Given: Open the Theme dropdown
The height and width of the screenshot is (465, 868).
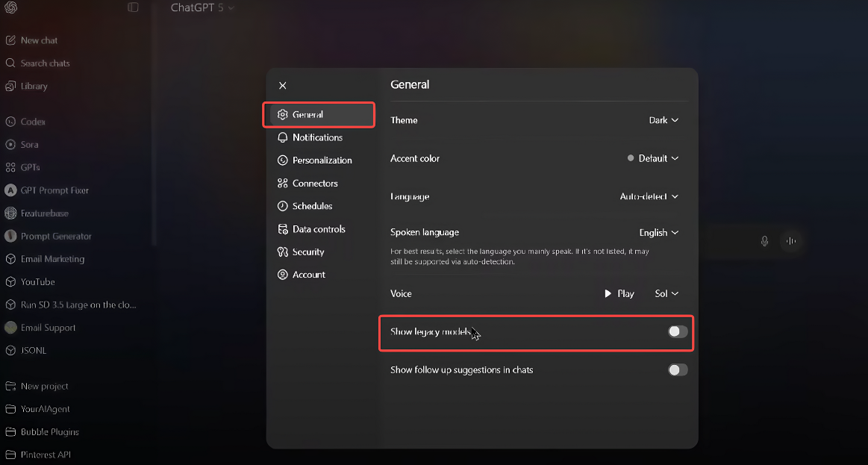Looking at the screenshot, I should 663,120.
